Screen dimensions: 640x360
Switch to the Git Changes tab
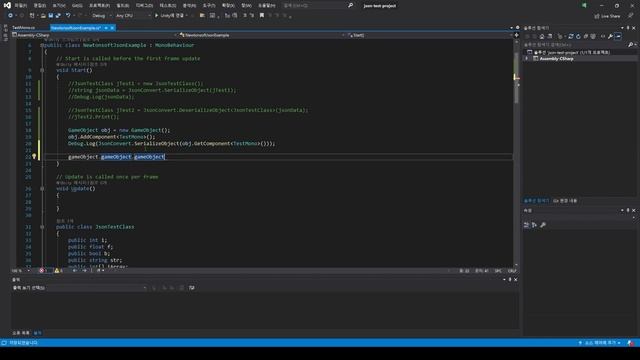(565, 201)
